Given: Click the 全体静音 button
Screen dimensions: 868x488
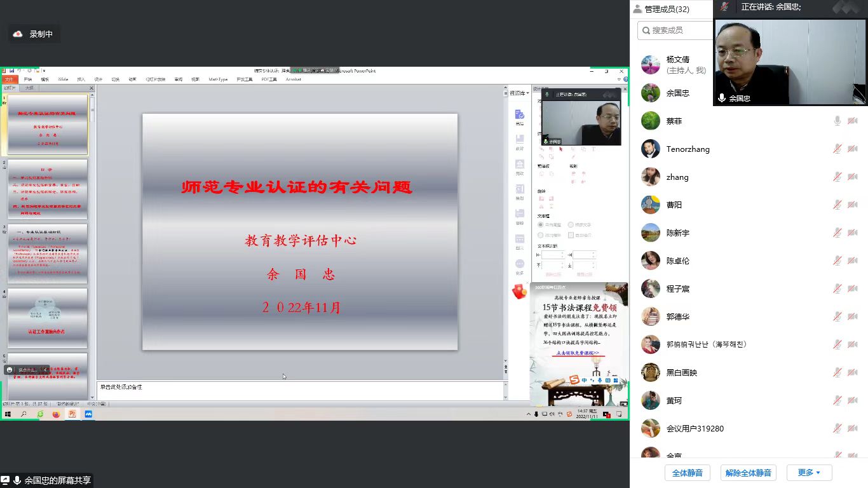Looking at the screenshot, I should [687, 473].
